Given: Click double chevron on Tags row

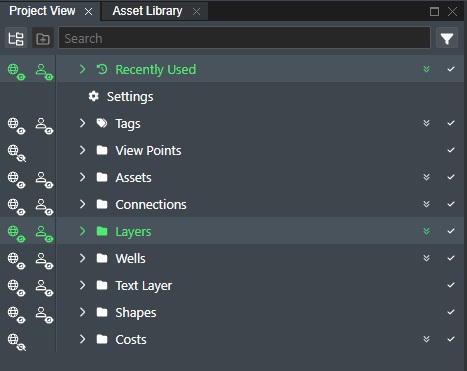Looking at the screenshot, I should [x=426, y=123].
